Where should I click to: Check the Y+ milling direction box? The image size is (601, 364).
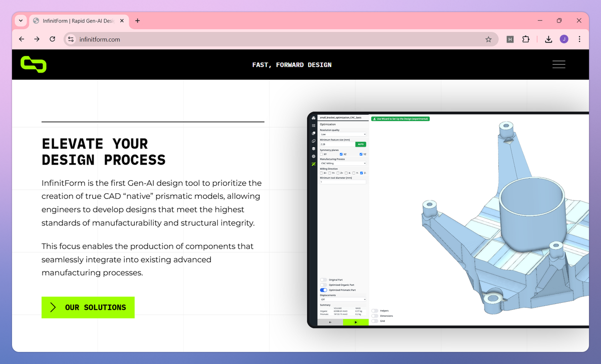330,173
